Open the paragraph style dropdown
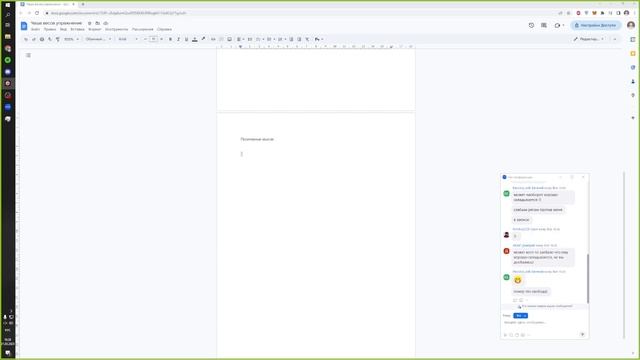The height and width of the screenshot is (360, 640). pyautogui.click(x=98, y=39)
